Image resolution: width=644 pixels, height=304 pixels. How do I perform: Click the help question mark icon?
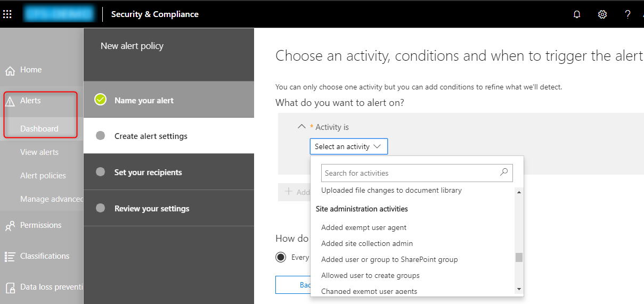coord(627,14)
